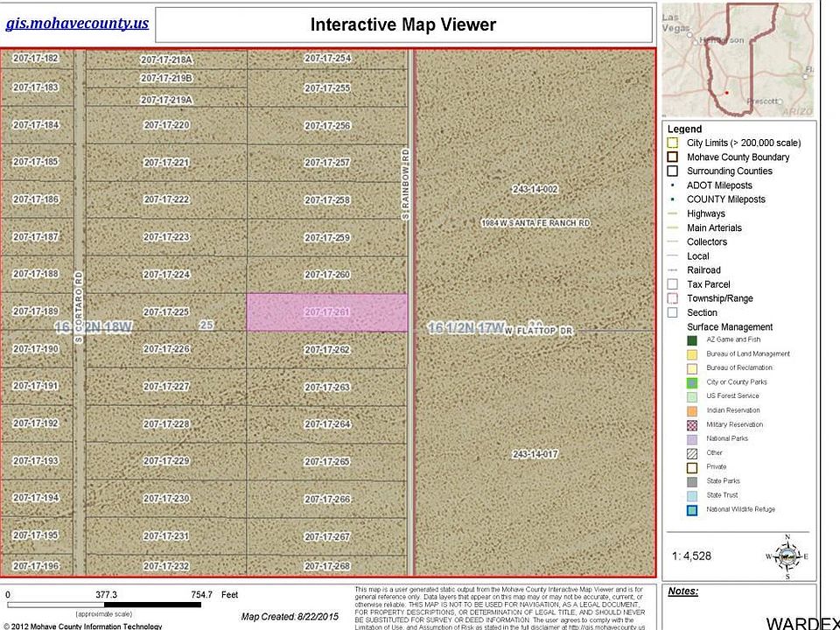Screen dimensions: 840x630
Task: Click the Section legend symbol
Action: click(672, 312)
